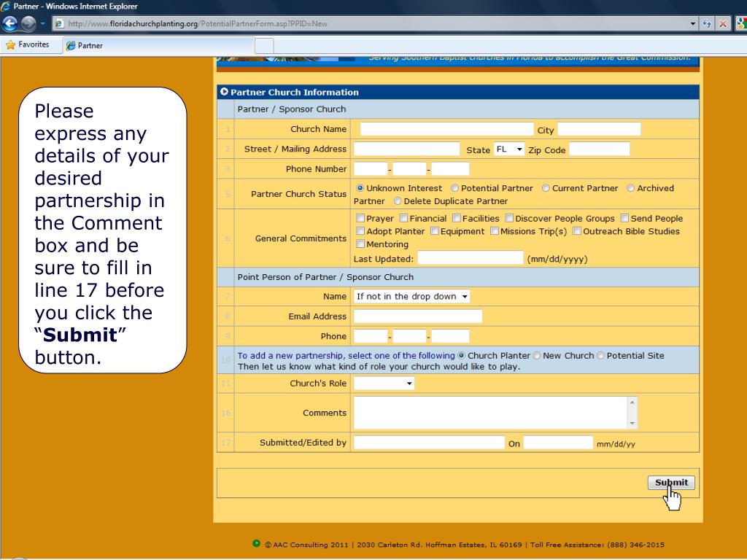Click the Partner Church Information header icon
The image size is (747, 560).
[x=224, y=91]
